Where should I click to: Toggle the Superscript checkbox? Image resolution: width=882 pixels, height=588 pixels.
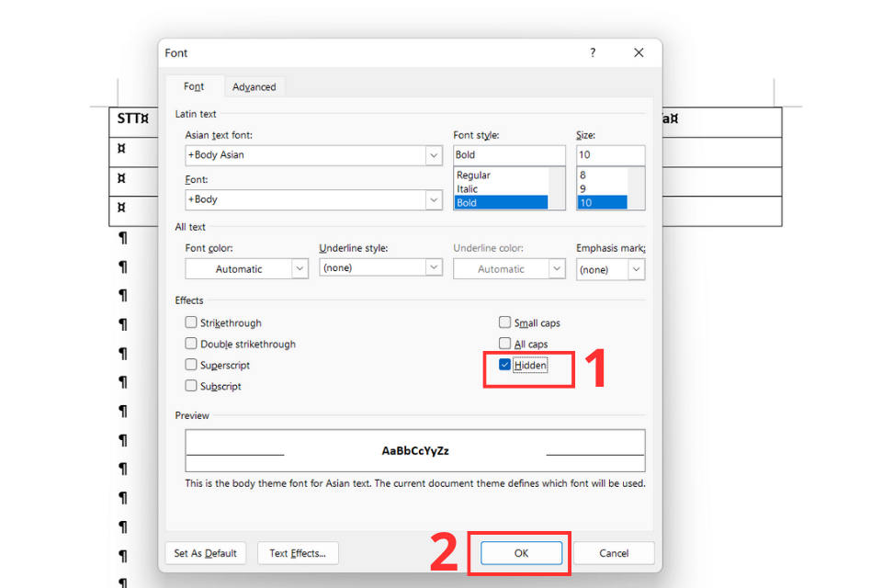click(191, 365)
